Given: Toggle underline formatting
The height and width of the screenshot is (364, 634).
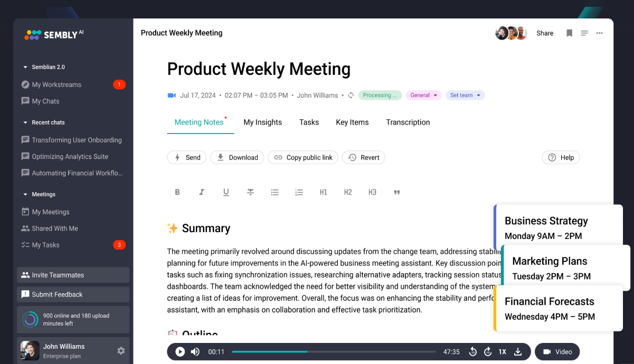Looking at the screenshot, I should [x=226, y=193].
